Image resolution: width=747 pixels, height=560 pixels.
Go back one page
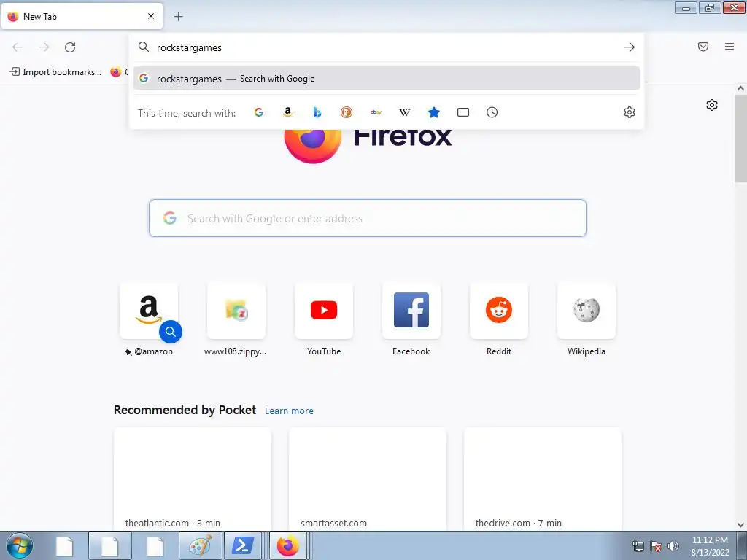18,47
